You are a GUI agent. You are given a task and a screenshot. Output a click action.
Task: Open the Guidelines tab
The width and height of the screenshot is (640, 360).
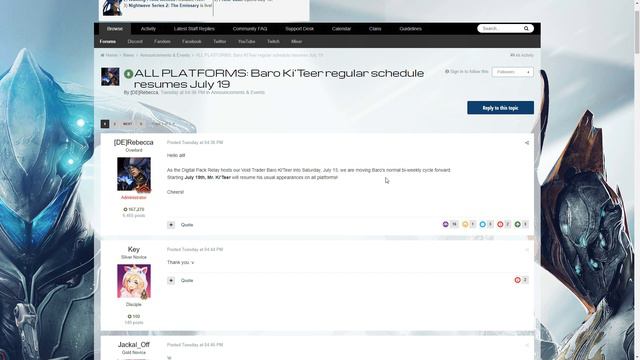click(410, 29)
